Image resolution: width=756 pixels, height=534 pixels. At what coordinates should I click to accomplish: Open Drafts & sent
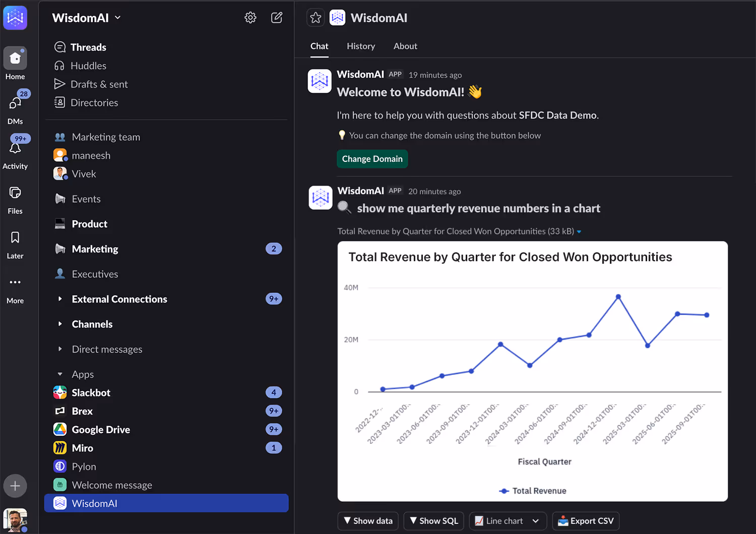tap(99, 84)
